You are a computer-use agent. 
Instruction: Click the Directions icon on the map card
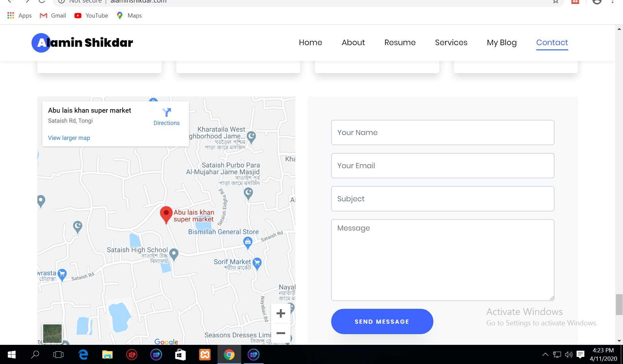pos(167,113)
